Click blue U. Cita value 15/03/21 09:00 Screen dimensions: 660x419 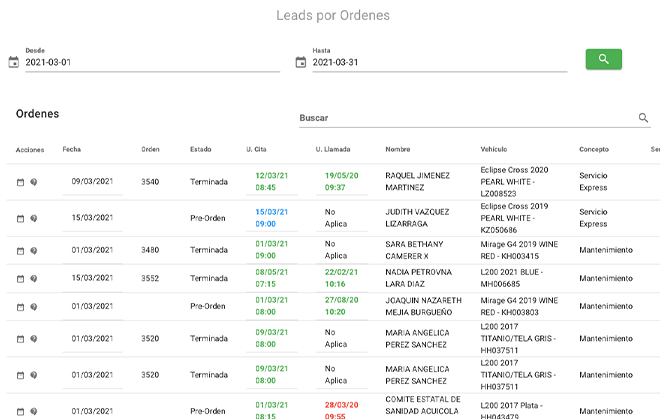(x=271, y=218)
